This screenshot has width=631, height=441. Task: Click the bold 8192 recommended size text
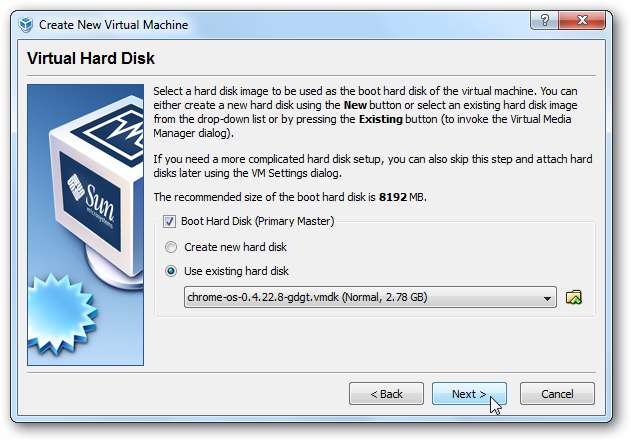tap(393, 197)
